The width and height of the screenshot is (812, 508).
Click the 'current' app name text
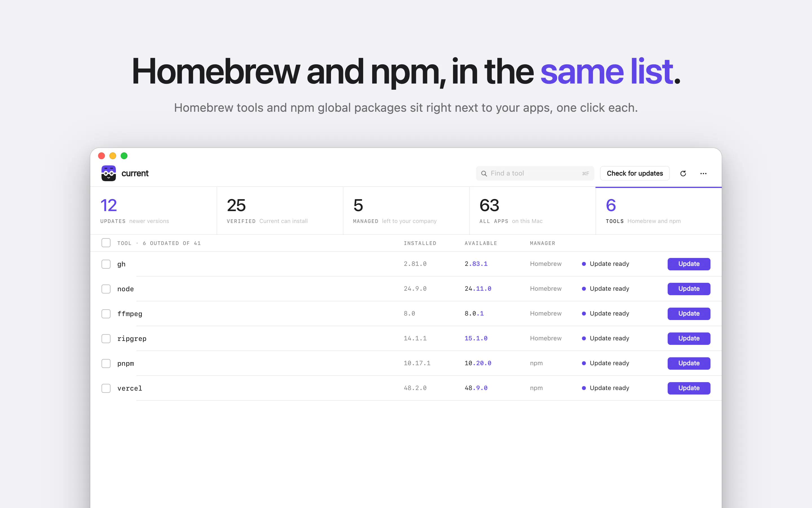(135, 173)
